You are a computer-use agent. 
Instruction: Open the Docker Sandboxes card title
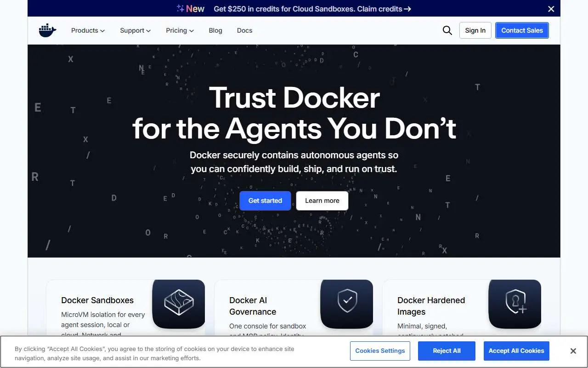(97, 300)
